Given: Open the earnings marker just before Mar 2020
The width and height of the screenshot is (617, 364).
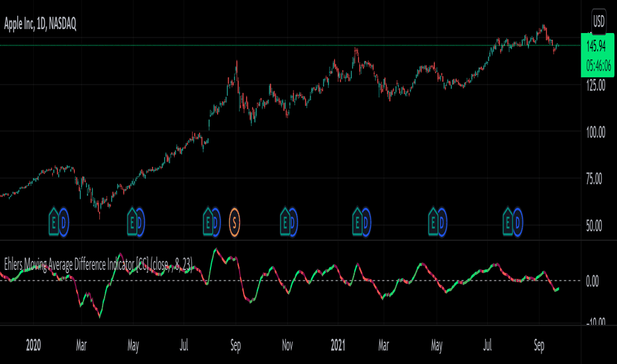Looking at the screenshot, I should [x=54, y=222].
